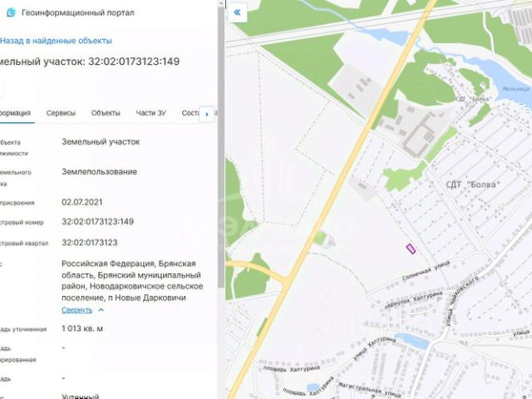532x399 pixels.
Task: Switch to the Части ЗУ tab
Action: tap(151, 113)
